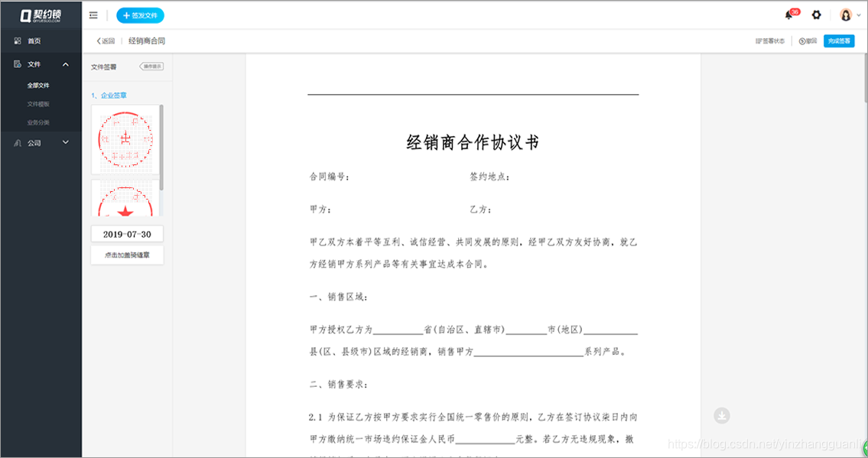Open the settings gear icon

coord(817,15)
